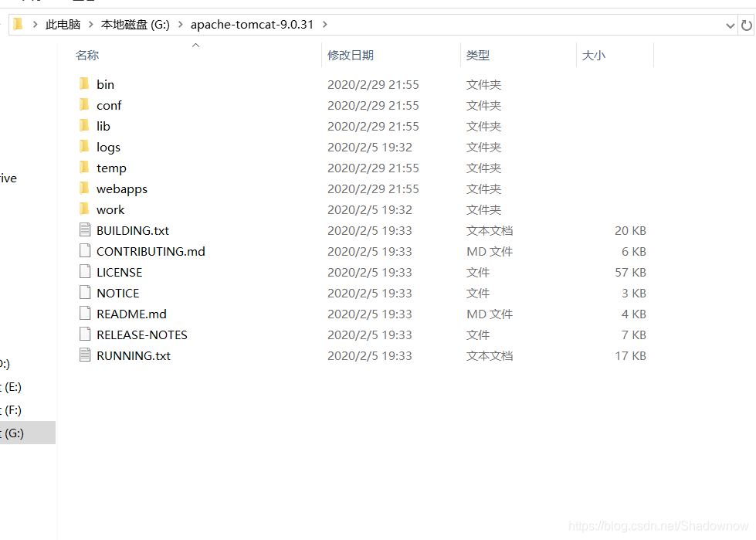This screenshot has width=756, height=540.
Task: Expand the chevron before 此电脑 in the path
Action: [x=36, y=25]
